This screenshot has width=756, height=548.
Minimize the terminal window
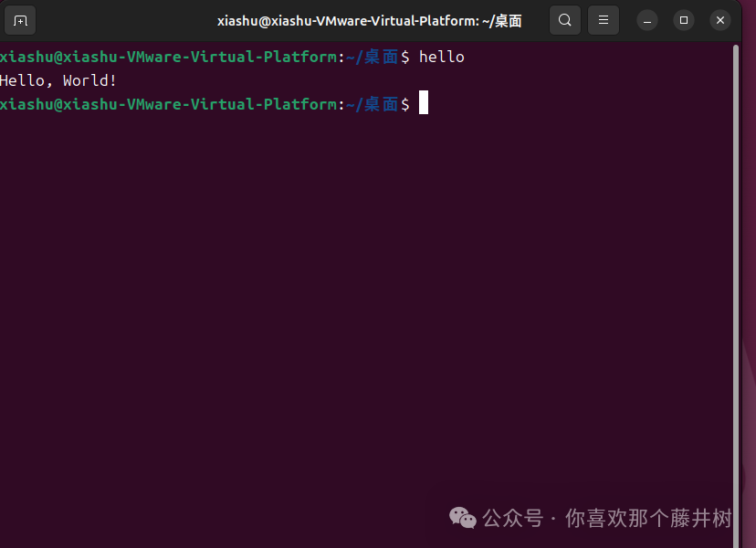point(647,21)
